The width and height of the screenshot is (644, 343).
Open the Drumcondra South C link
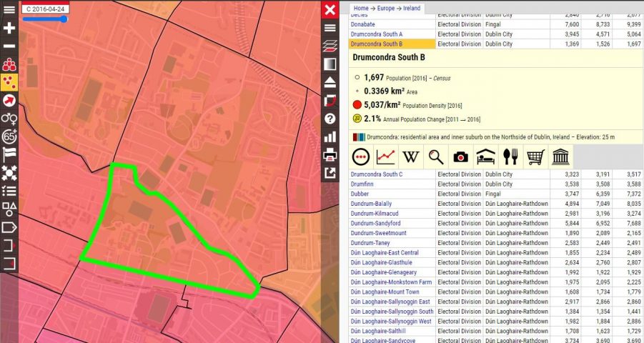[x=377, y=174]
